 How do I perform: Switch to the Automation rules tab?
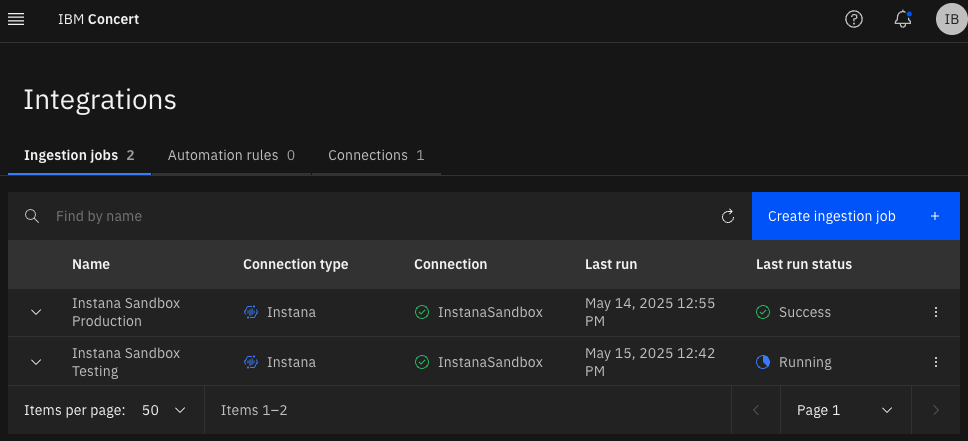(x=231, y=156)
